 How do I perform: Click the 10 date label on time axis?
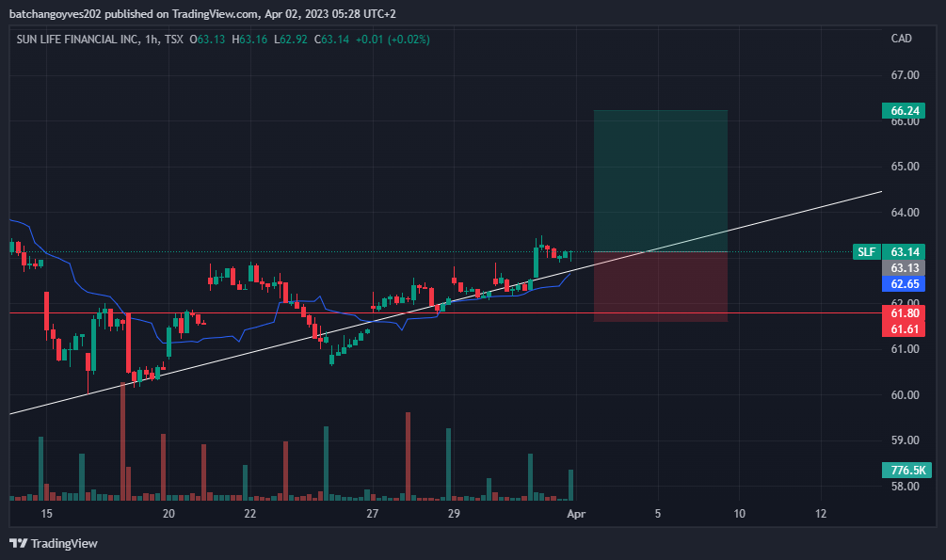point(739,514)
